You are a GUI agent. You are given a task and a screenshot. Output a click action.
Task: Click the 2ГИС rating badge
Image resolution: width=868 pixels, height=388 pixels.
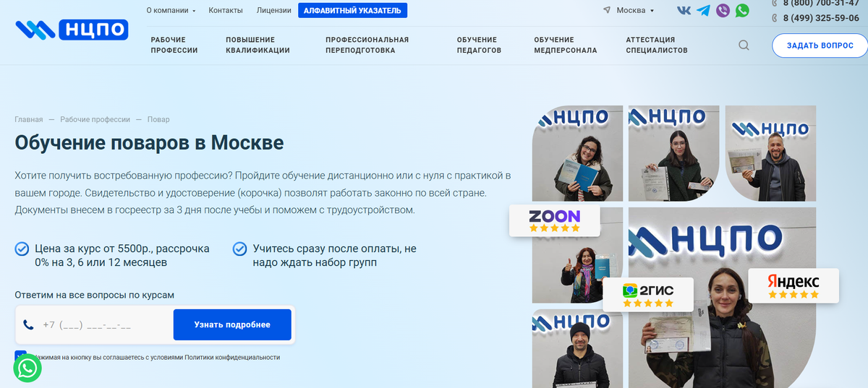pos(648,294)
